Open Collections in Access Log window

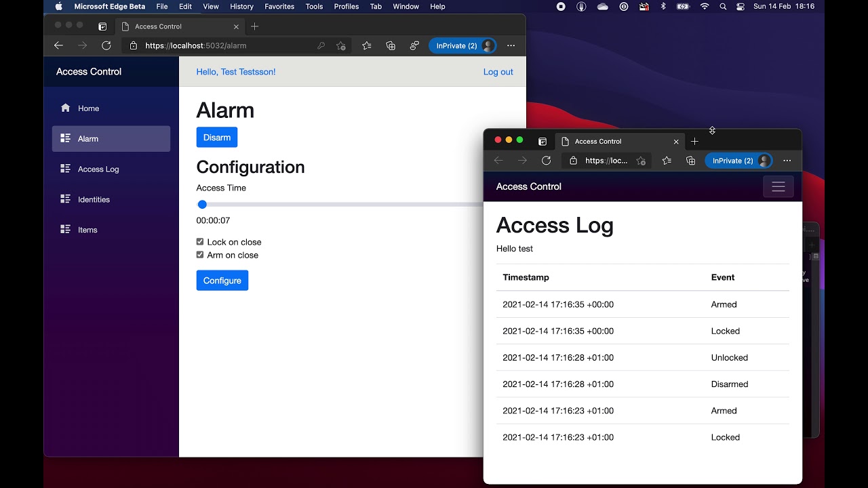[x=690, y=161]
